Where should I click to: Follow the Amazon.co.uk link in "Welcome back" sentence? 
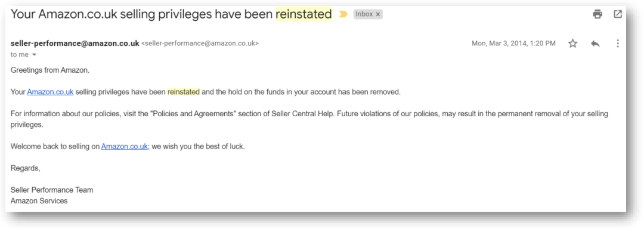125,146
